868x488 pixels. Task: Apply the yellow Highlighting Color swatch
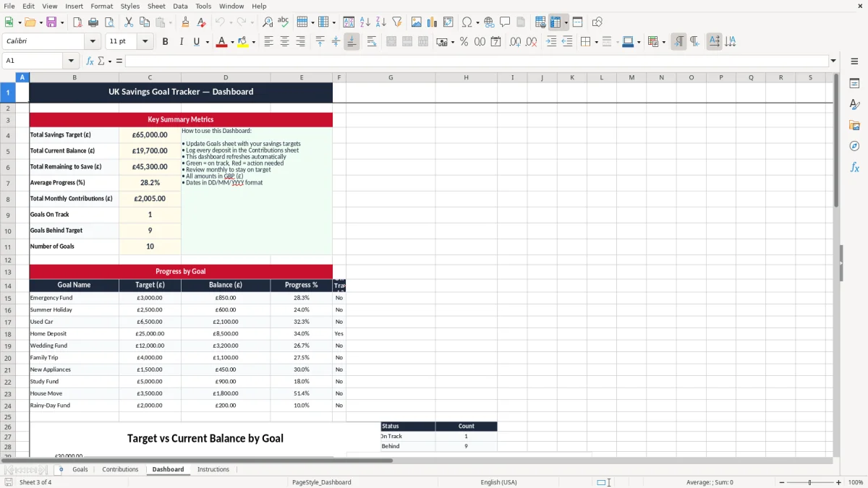pyautogui.click(x=243, y=42)
